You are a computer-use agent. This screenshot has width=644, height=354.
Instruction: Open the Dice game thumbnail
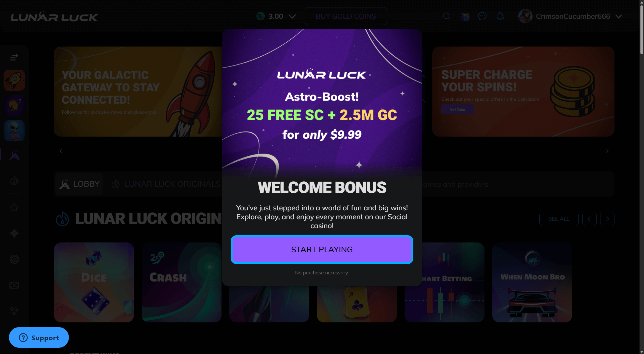(x=94, y=282)
